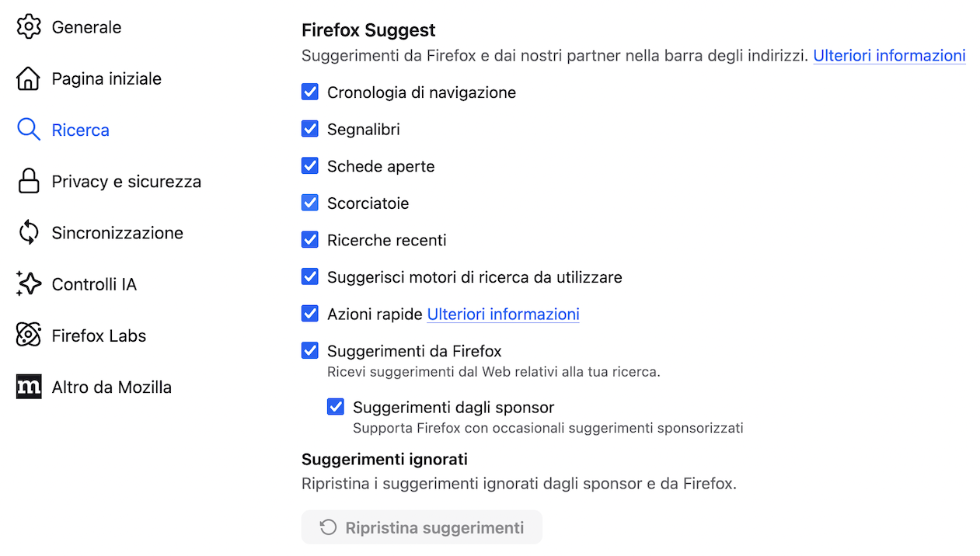
Task: Click the magnifying glass icon next to Ricerca
Action: tap(28, 129)
